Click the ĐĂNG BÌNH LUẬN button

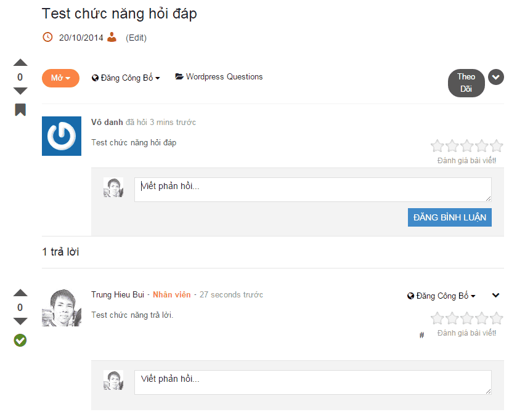point(449,217)
